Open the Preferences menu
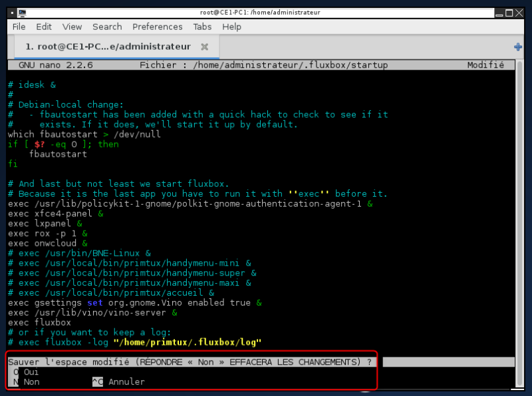Screen dimensions: 532x396 click(158, 27)
